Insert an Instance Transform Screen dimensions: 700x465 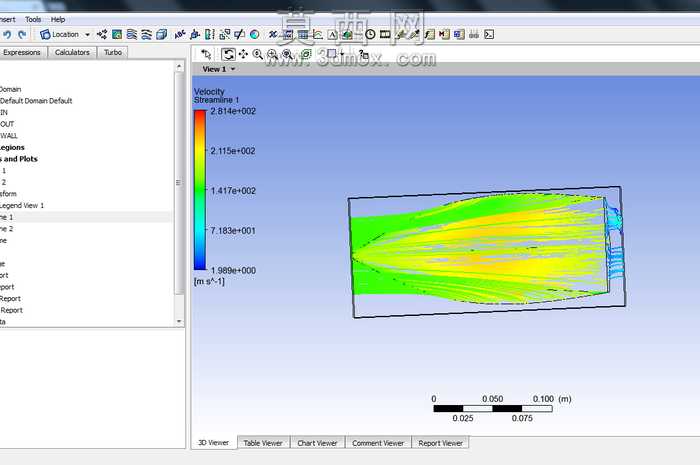(225, 34)
